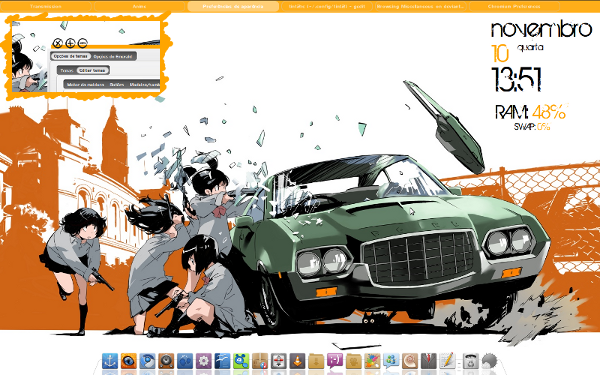600x375 pixels.
Task: Open the download folder dock icon
Action: click(x=316, y=361)
